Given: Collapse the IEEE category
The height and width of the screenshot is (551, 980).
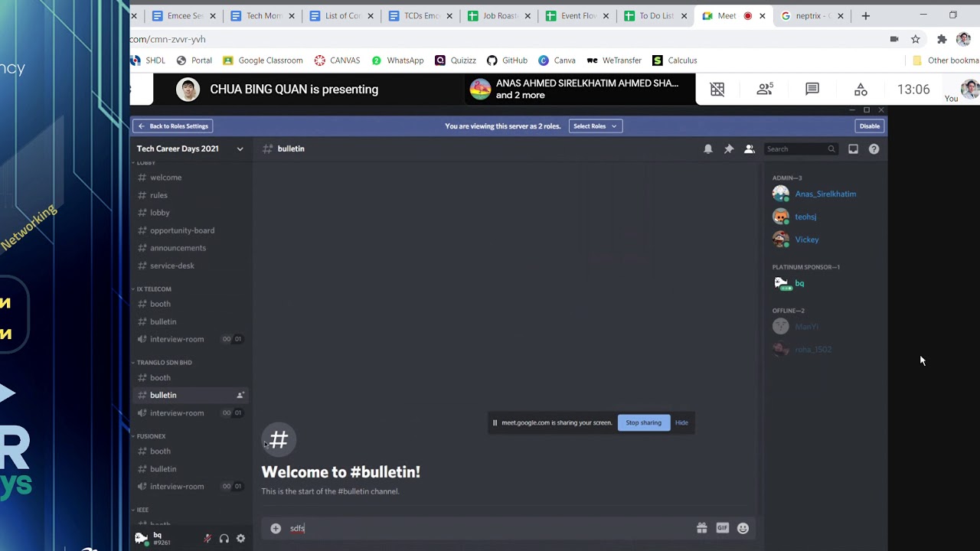Looking at the screenshot, I should click(x=142, y=510).
